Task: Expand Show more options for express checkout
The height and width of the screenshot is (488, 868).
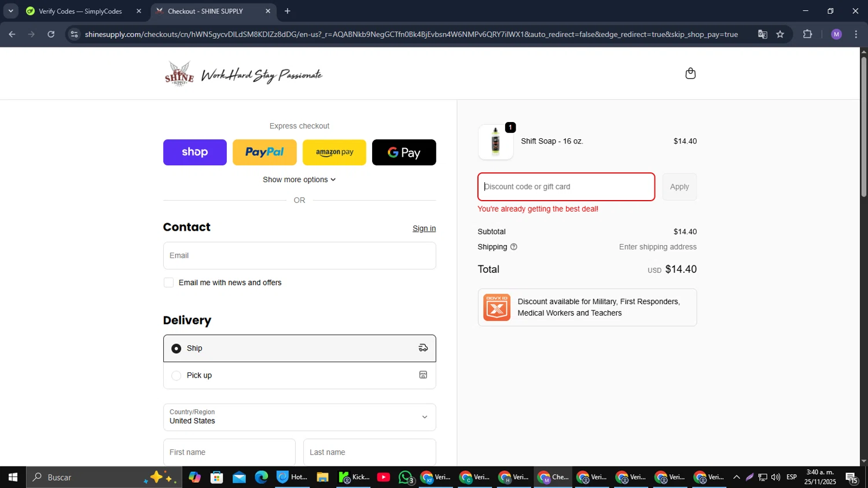Action: 299,180
